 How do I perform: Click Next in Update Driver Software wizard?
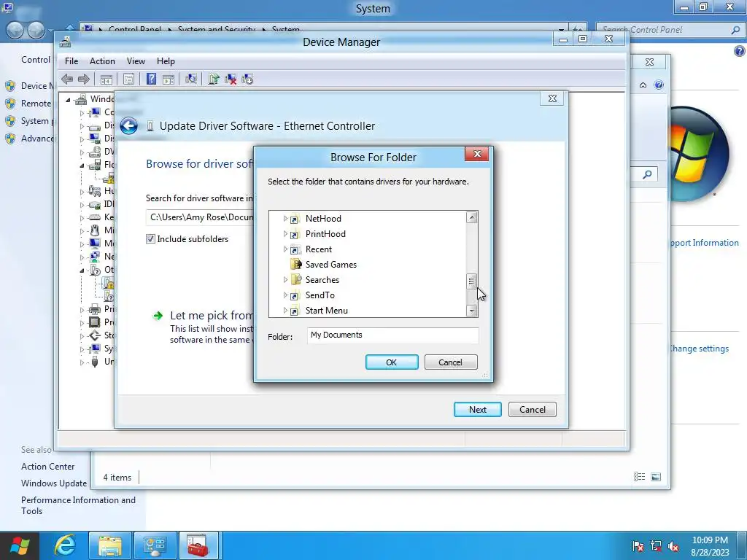477,410
